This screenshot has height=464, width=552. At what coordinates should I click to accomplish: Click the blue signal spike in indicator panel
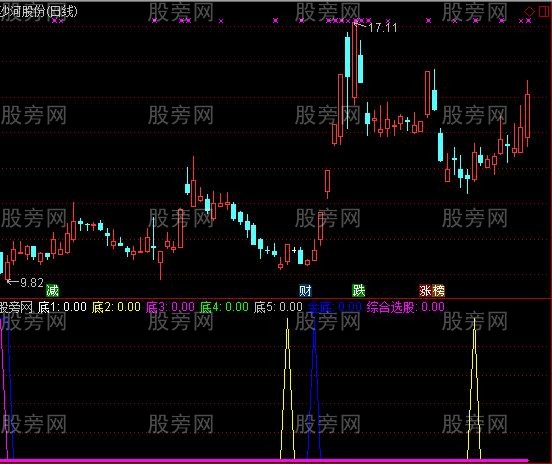pyautogui.click(x=314, y=389)
